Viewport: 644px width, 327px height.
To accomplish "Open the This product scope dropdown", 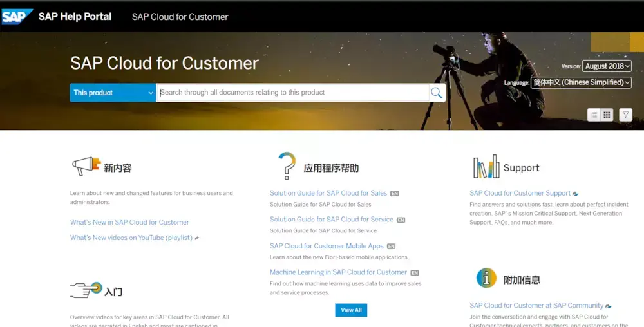I will point(113,93).
